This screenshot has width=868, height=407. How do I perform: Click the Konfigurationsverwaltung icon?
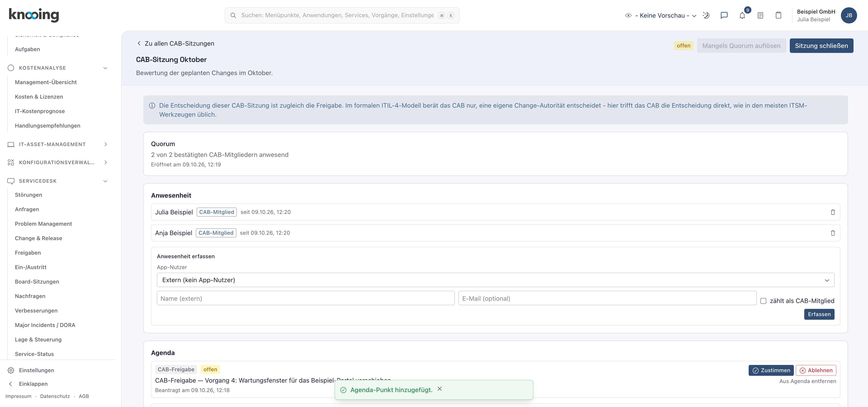11,163
